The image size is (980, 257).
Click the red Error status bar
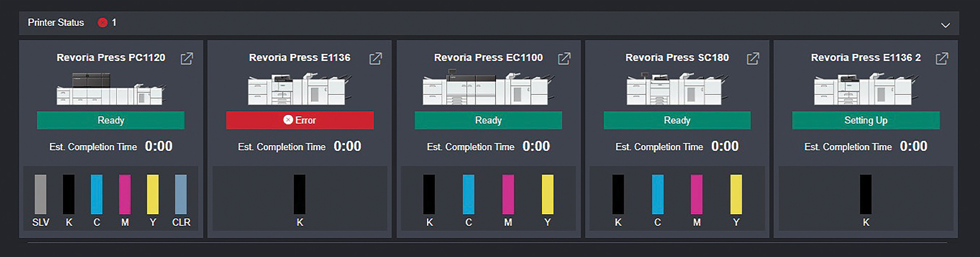[x=299, y=120]
